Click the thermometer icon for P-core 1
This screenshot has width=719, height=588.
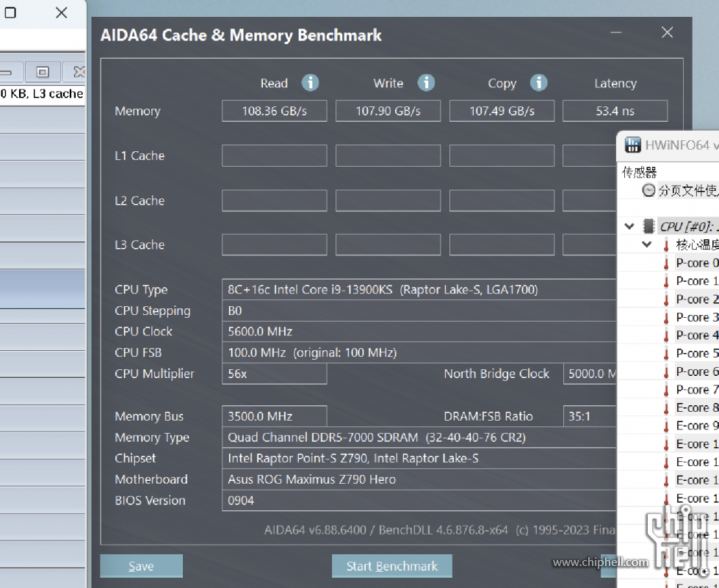pos(666,281)
